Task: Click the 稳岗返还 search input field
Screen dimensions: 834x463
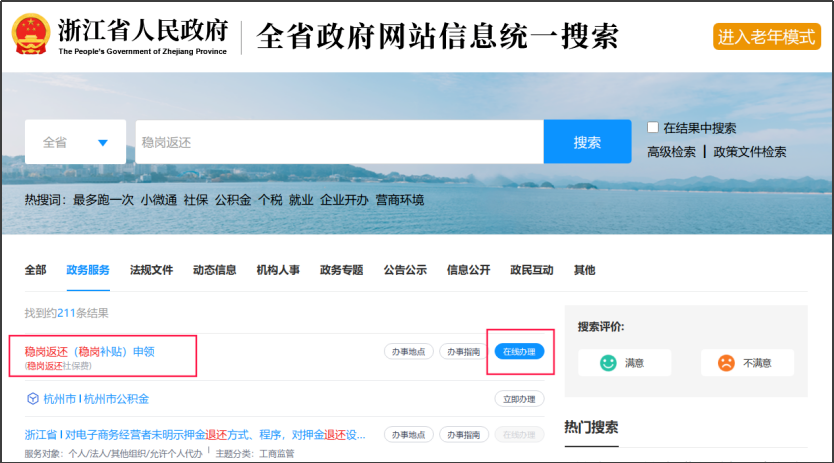Action: click(339, 142)
